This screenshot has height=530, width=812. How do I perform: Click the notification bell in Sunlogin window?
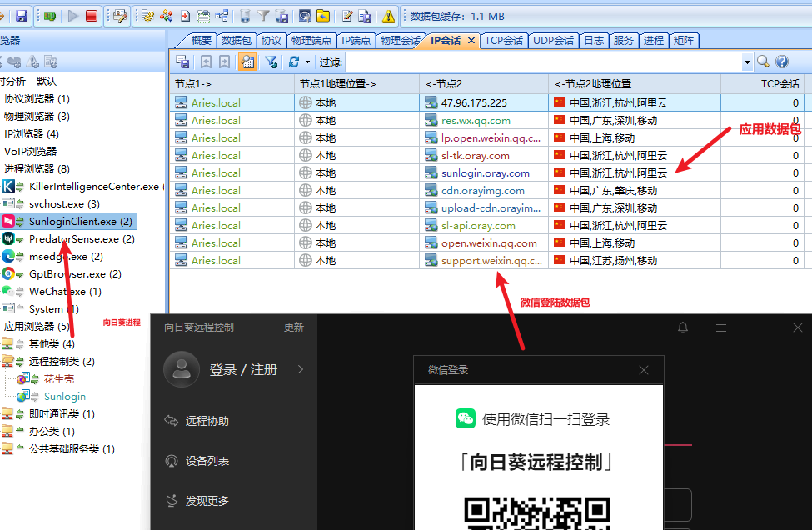pyautogui.click(x=683, y=327)
